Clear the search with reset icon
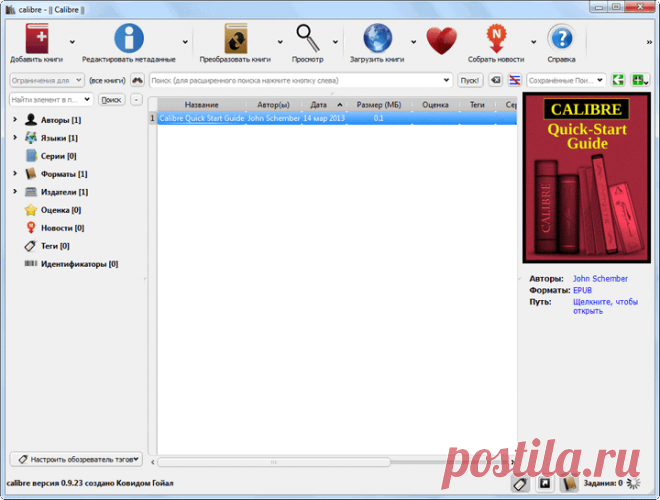Viewport: 660px width, 500px height. 496,80
